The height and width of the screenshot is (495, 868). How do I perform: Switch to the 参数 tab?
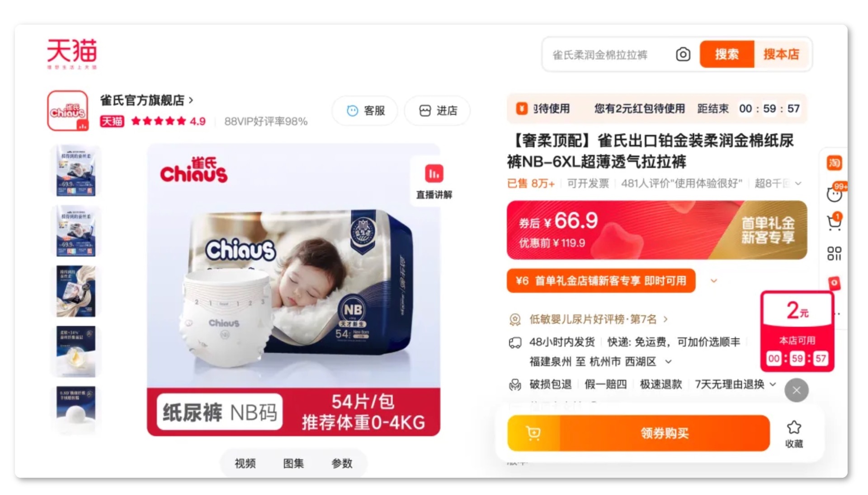(342, 463)
